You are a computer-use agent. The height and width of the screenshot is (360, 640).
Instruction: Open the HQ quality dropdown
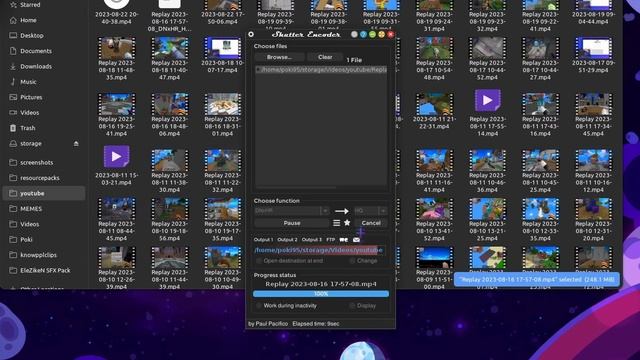click(370, 211)
